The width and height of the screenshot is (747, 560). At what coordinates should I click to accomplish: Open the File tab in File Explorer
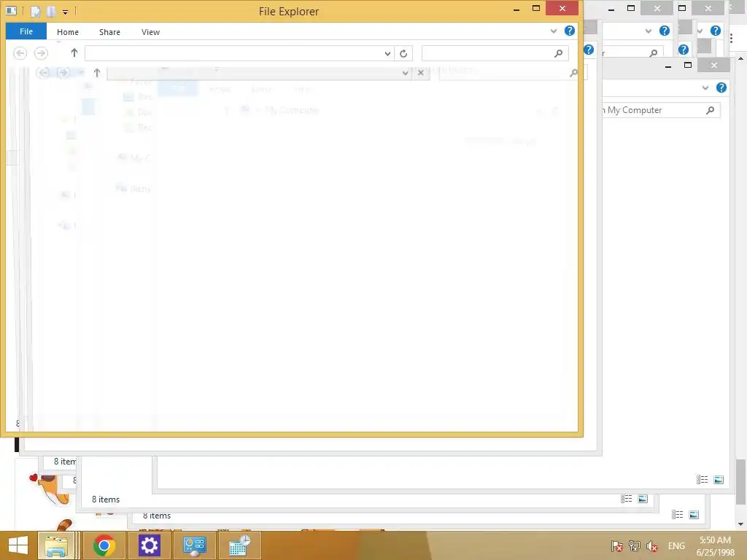click(26, 31)
